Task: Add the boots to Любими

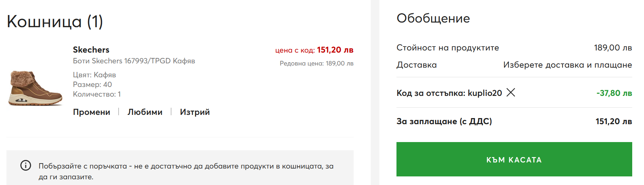Action: click(x=145, y=112)
